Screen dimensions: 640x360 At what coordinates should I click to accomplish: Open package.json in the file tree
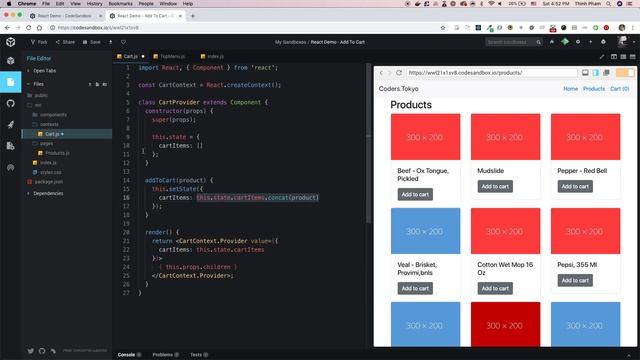[46, 182]
